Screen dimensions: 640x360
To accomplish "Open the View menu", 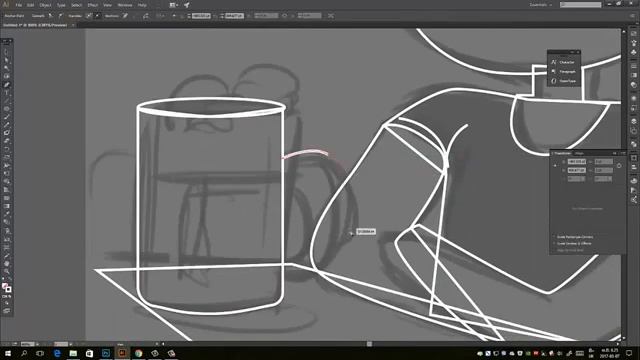I will point(107,5).
